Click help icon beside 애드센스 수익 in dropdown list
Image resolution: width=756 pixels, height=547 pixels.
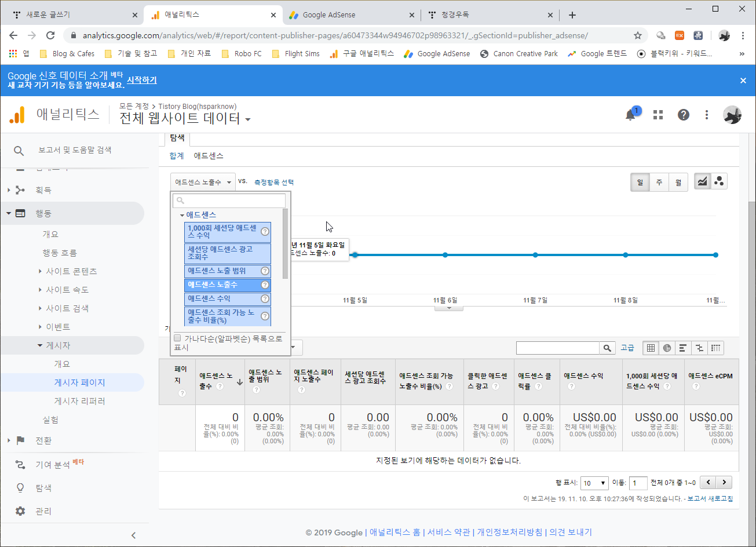point(265,299)
